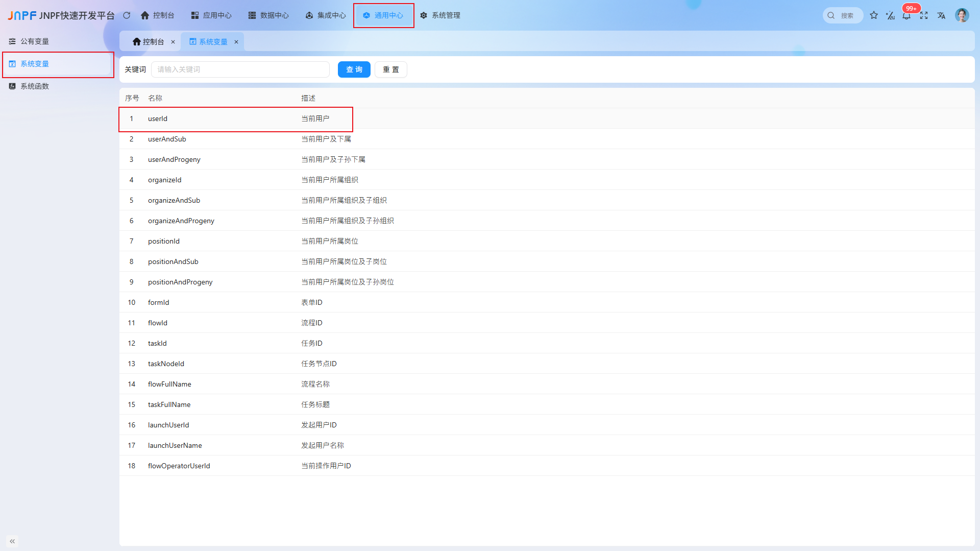This screenshot has width=980, height=551.
Task: Open 应用中心 in top navigation
Action: coord(211,15)
